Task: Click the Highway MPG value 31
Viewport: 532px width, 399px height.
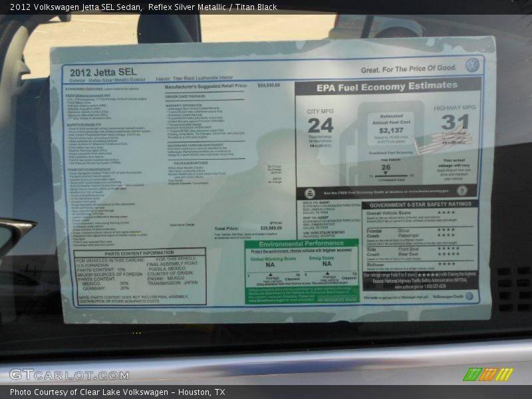Action: pyautogui.click(x=454, y=122)
